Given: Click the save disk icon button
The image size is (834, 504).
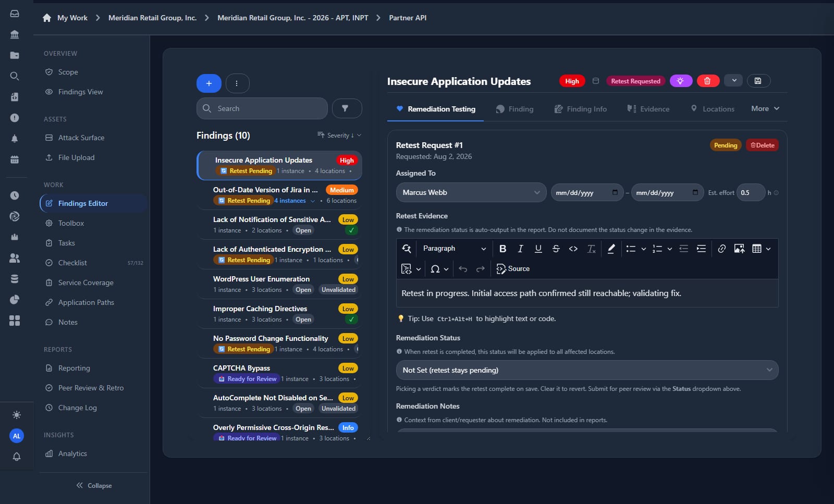Looking at the screenshot, I should tap(758, 81).
